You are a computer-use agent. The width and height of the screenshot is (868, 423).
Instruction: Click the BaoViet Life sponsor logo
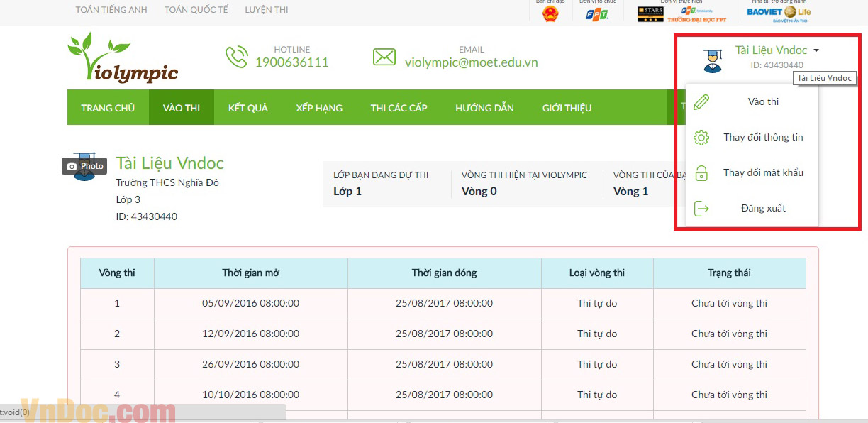pyautogui.click(x=778, y=13)
